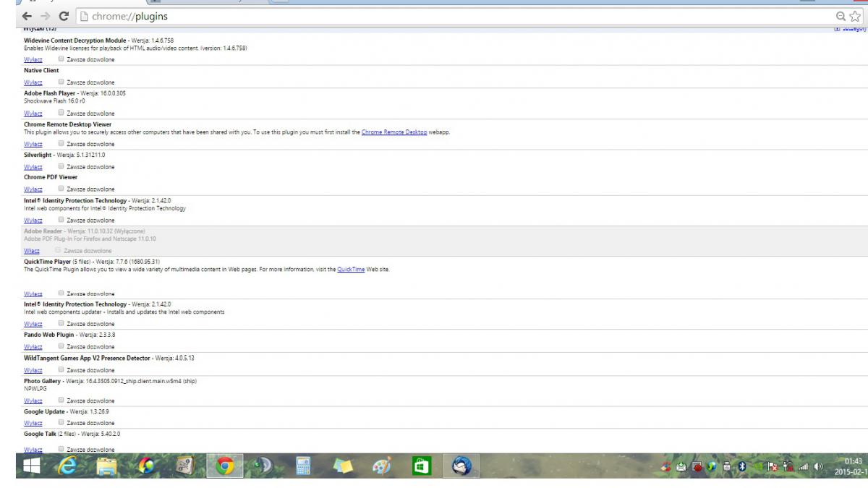Click 'Wyłącz' under QuickTime Player
The width and height of the screenshot is (868, 488).
pyautogui.click(x=33, y=294)
